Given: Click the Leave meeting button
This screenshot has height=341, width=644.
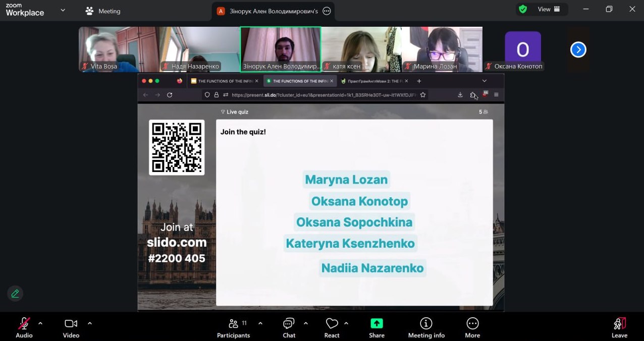Looking at the screenshot, I should point(619,327).
